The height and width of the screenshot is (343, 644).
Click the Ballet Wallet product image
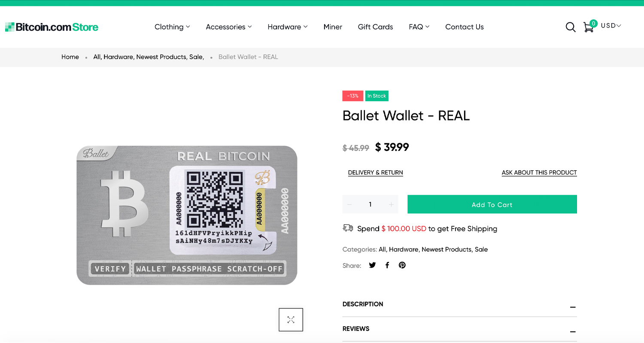pyautogui.click(x=187, y=215)
